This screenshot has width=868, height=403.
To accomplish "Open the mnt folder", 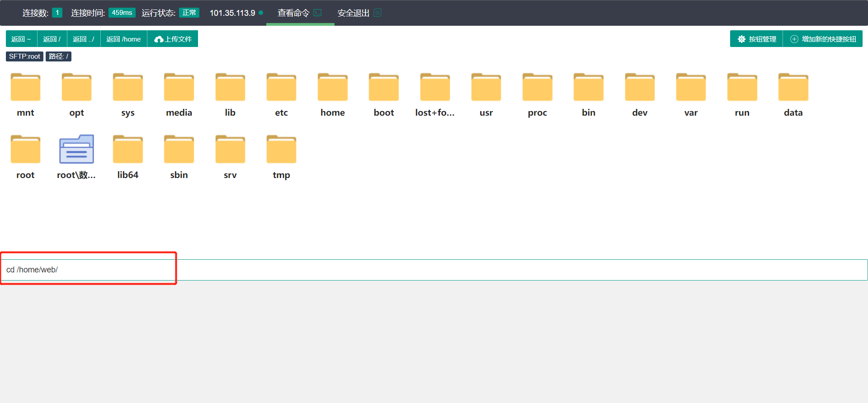I will tap(25, 87).
